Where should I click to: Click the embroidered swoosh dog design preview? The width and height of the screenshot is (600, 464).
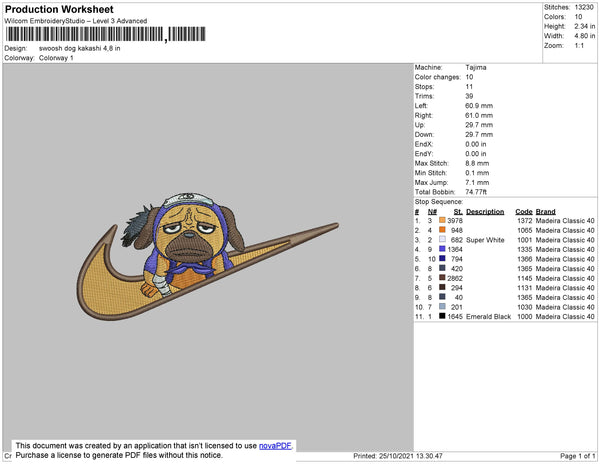[x=208, y=257]
